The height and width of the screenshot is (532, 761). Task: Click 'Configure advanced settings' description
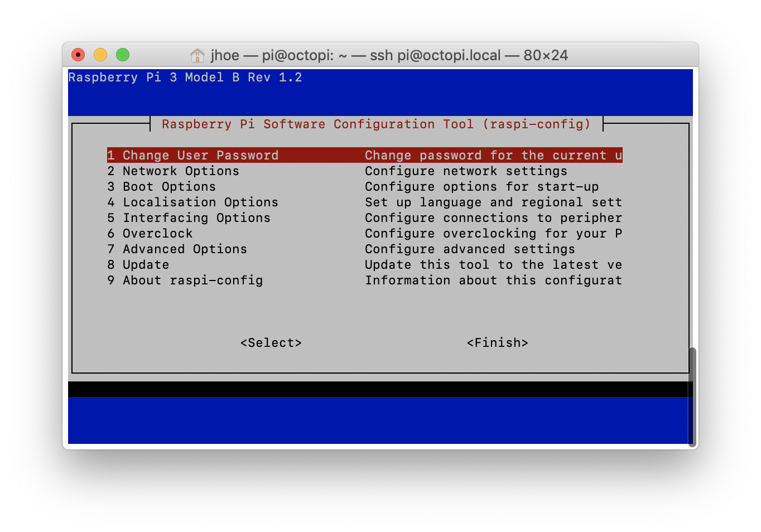point(470,249)
